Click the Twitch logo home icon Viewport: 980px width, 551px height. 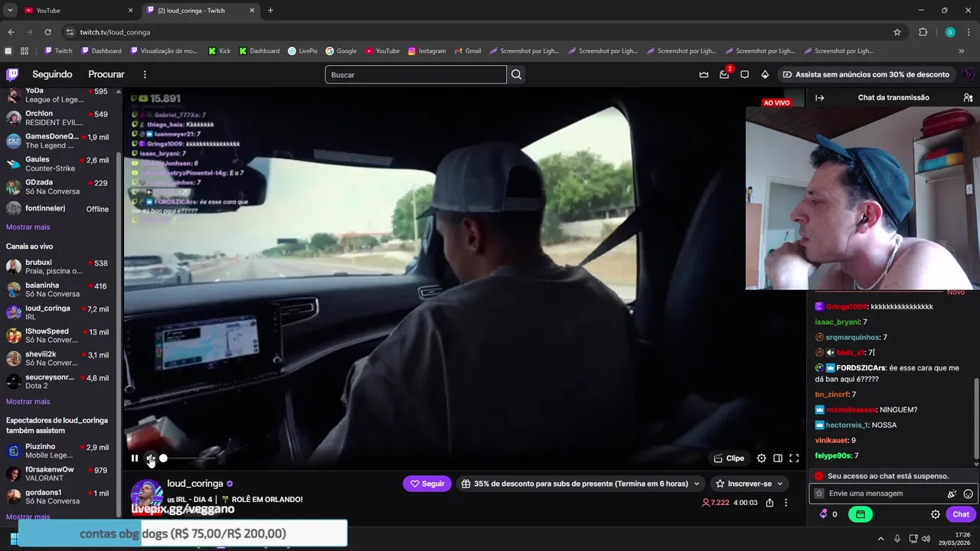12,74
